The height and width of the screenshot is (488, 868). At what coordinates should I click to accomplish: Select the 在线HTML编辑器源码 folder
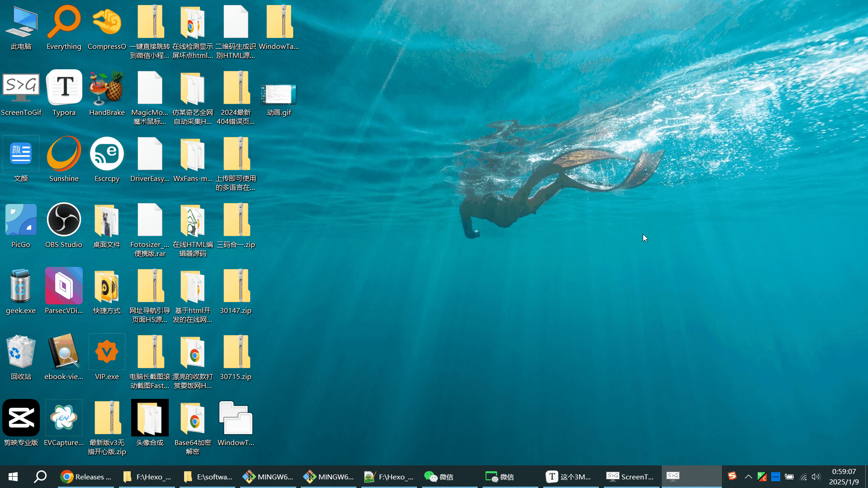pyautogui.click(x=193, y=231)
